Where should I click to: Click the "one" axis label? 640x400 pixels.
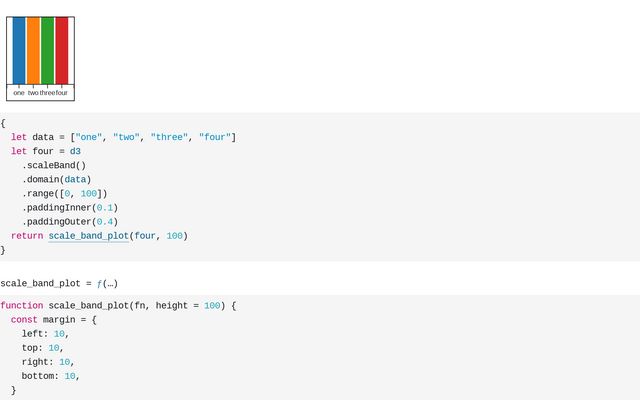coord(19,93)
